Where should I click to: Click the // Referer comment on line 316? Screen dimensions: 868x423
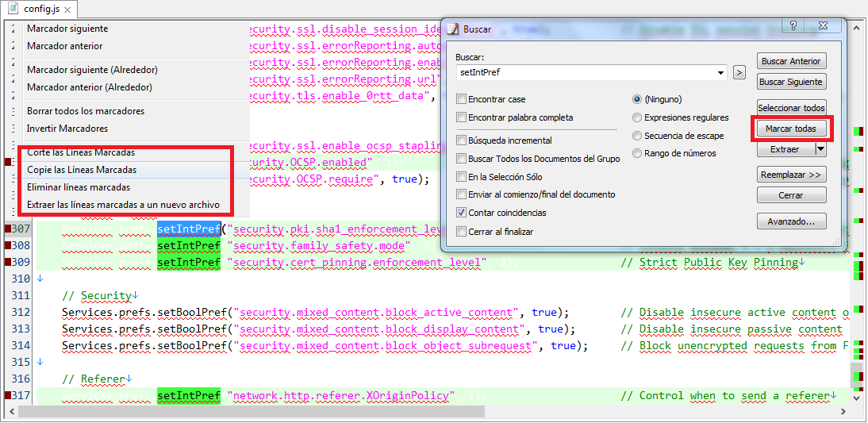pyautogui.click(x=94, y=379)
